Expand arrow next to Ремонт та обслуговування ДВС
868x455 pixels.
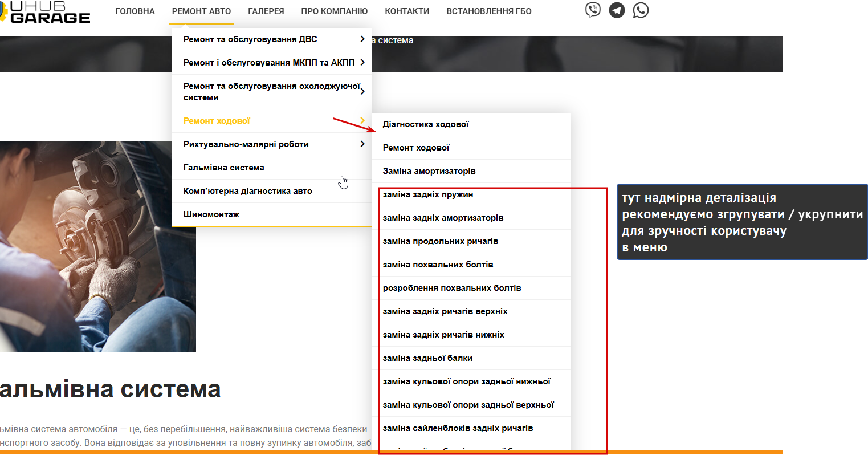click(x=362, y=39)
